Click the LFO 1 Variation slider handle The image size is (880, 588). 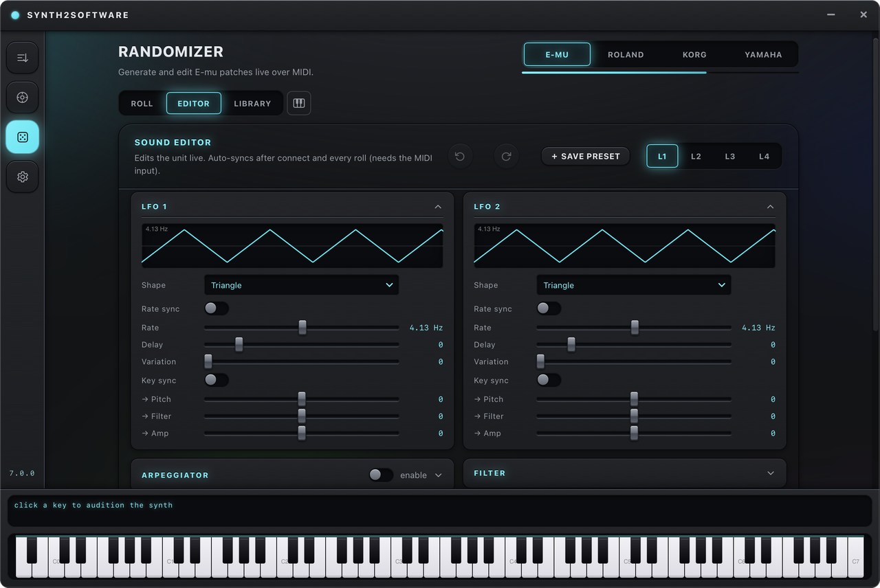(208, 361)
